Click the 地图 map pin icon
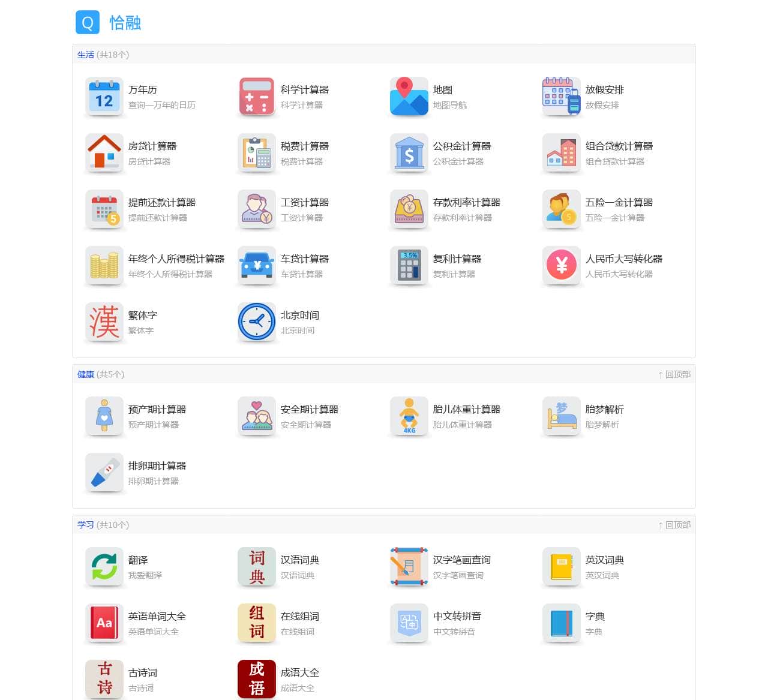This screenshot has width=768, height=700. [409, 96]
